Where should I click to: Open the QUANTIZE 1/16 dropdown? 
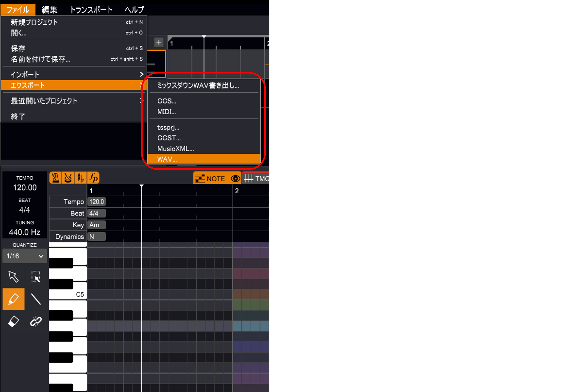point(25,256)
